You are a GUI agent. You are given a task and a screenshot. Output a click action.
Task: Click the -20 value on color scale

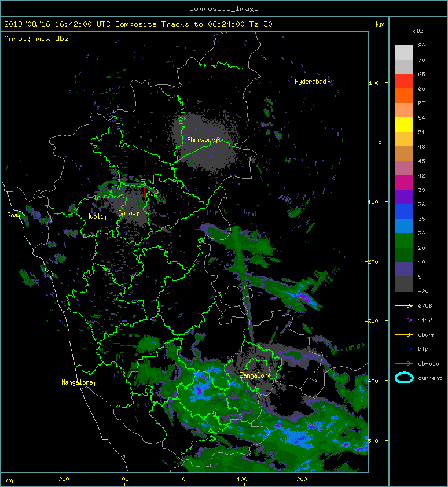coord(424,292)
